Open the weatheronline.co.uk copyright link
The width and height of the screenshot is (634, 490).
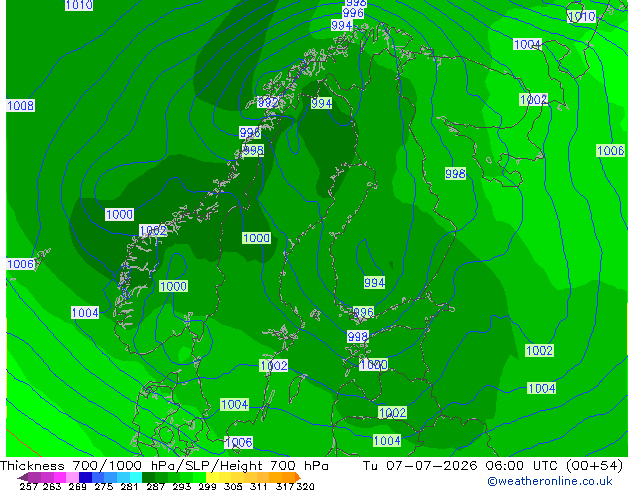[x=549, y=481]
